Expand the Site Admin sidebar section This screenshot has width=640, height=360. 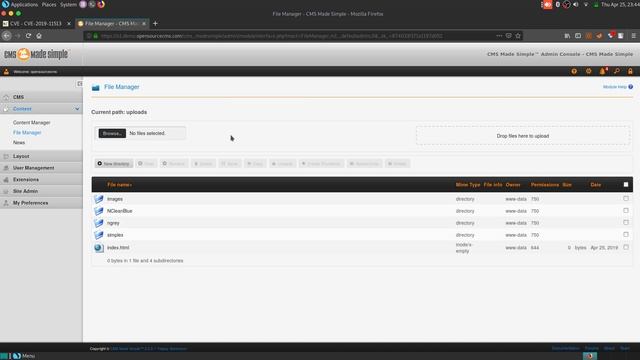click(41, 191)
